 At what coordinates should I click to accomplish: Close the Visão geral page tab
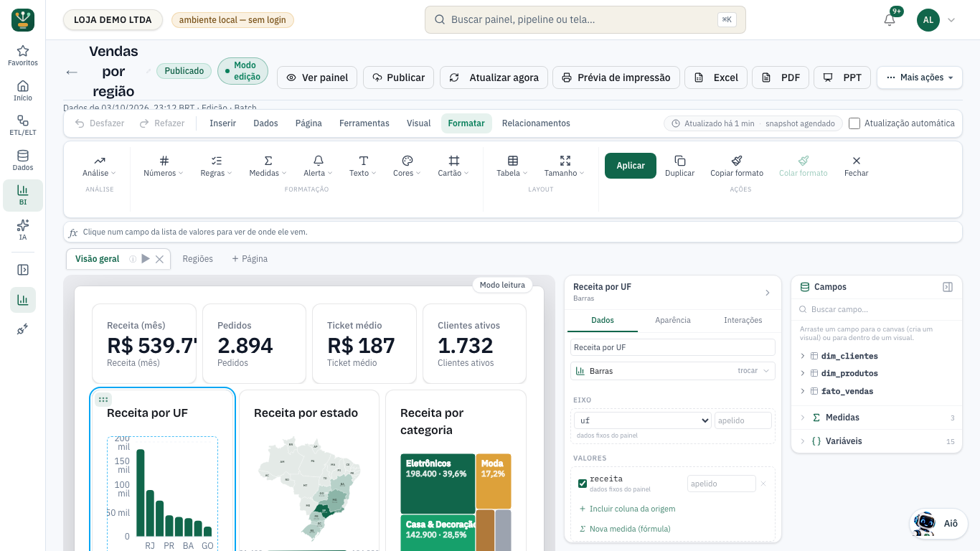point(160,259)
